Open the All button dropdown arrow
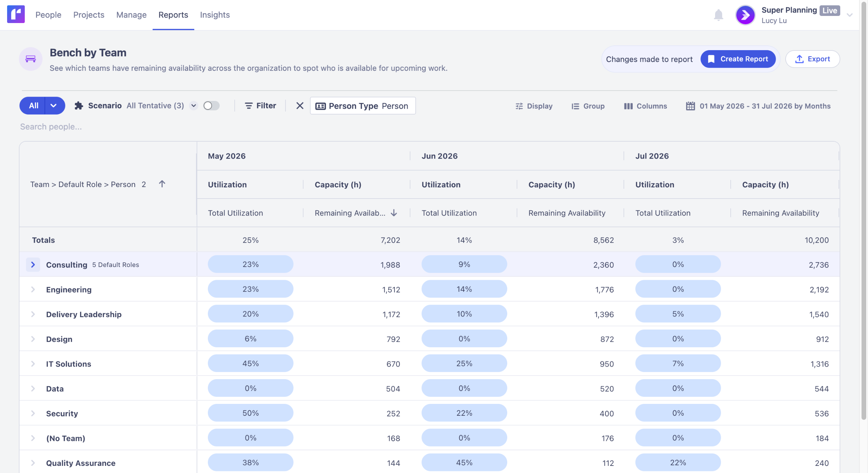Image resolution: width=868 pixels, height=473 pixels. [x=54, y=106]
